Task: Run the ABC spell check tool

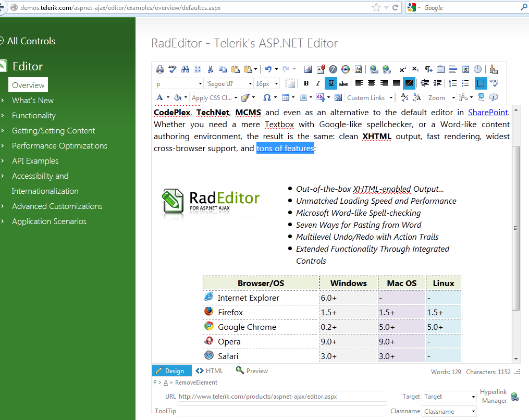Action: (173, 69)
